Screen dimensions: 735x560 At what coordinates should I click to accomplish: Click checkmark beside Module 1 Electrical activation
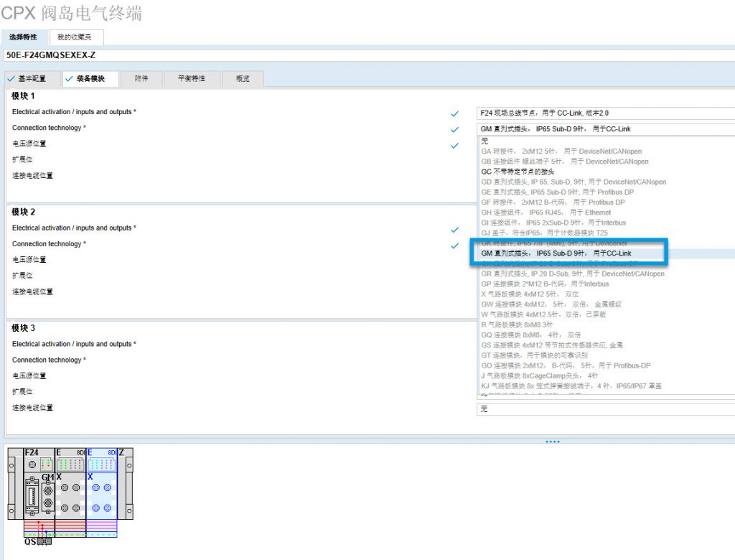click(454, 113)
